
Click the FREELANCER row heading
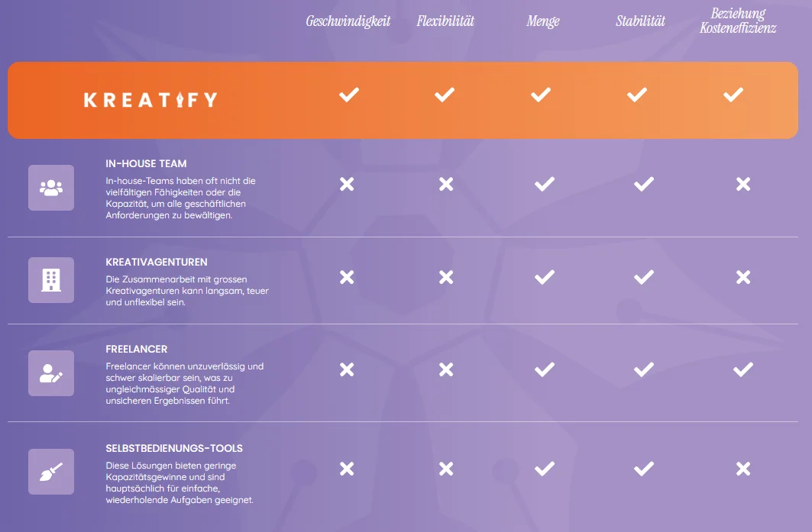[137, 350]
